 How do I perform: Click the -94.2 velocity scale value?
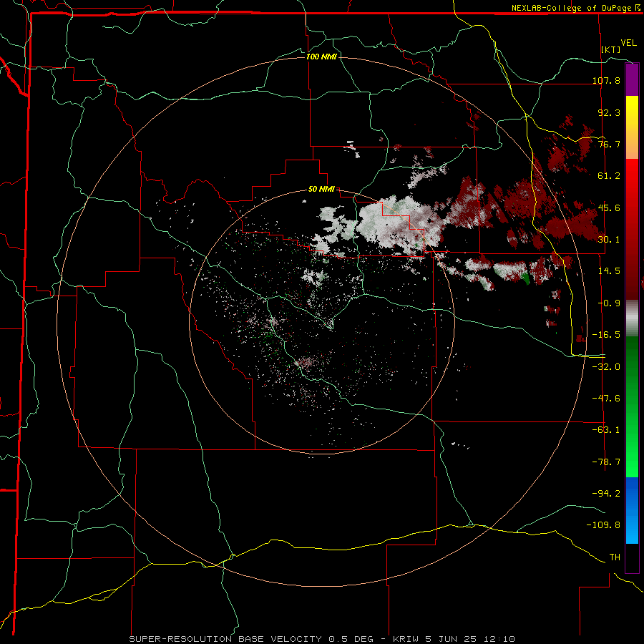(606, 494)
